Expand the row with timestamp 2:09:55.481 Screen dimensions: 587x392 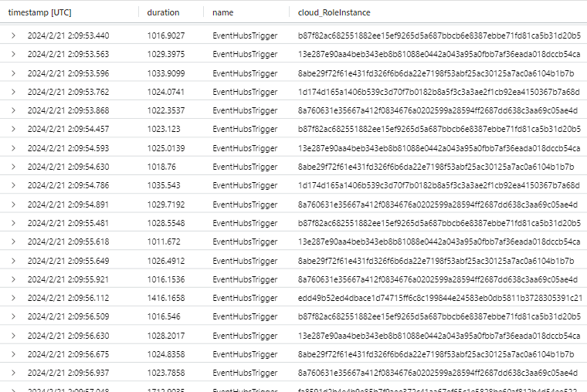(x=13, y=222)
